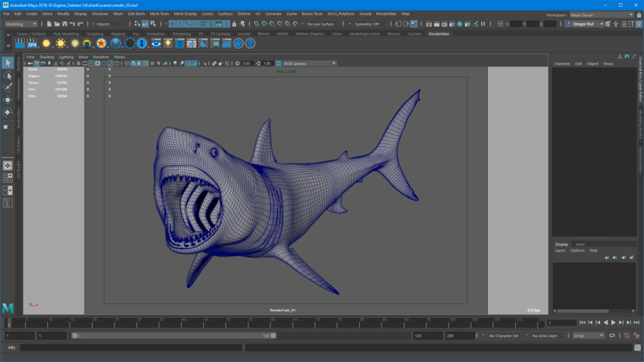
Task: Open the Modeling menu set dropdown
Action: click(21, 24)
